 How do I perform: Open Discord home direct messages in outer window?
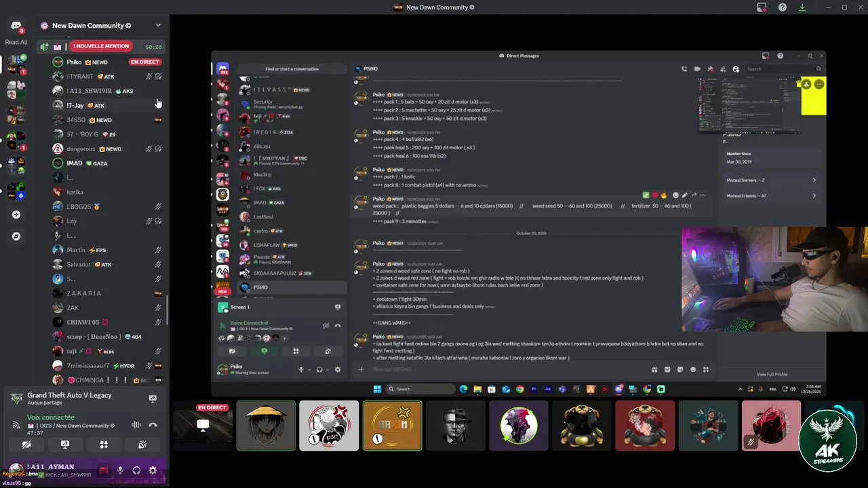(16, 26)
